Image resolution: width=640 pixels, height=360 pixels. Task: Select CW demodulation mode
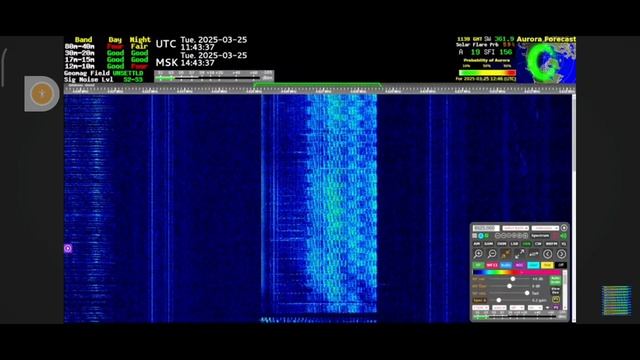pos(538,244)
